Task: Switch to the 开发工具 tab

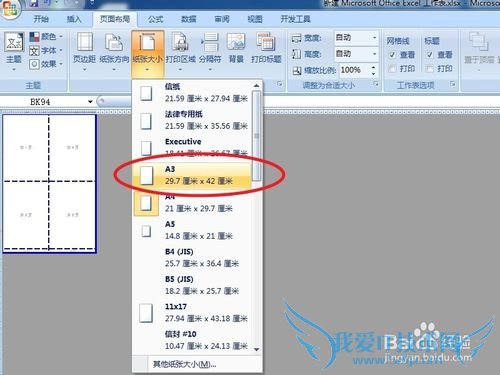Action: click(295, 19)
